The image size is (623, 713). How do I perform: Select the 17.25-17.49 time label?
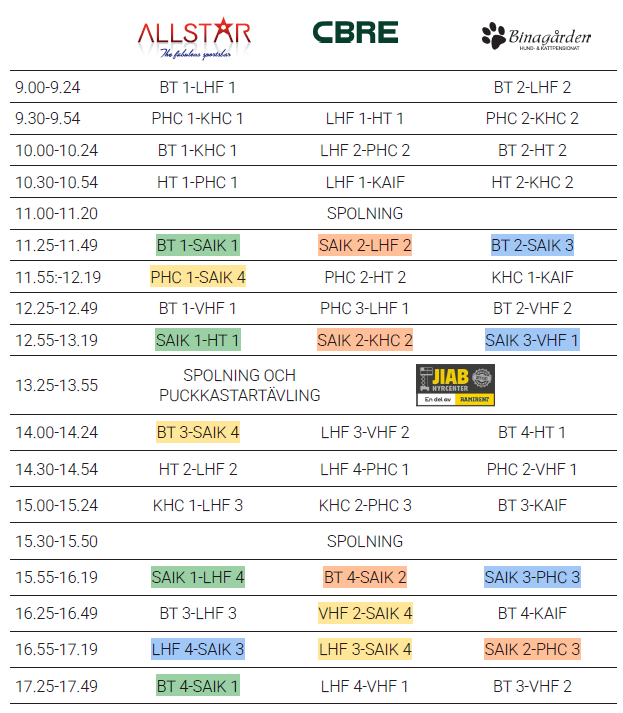coord(56,686)
